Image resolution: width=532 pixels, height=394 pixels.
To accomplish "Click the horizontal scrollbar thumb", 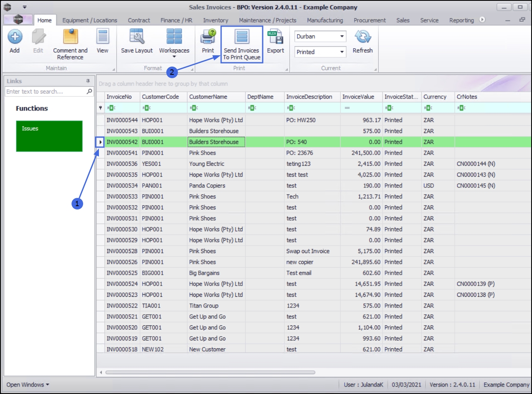I will [210, 372].
